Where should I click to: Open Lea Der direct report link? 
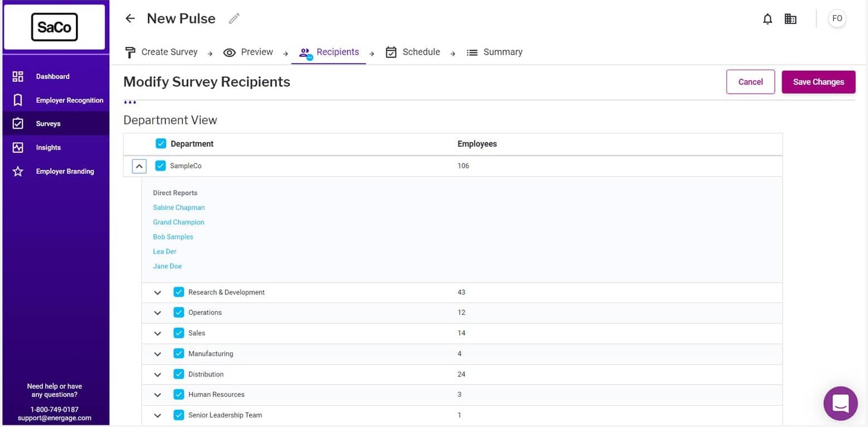165,251
